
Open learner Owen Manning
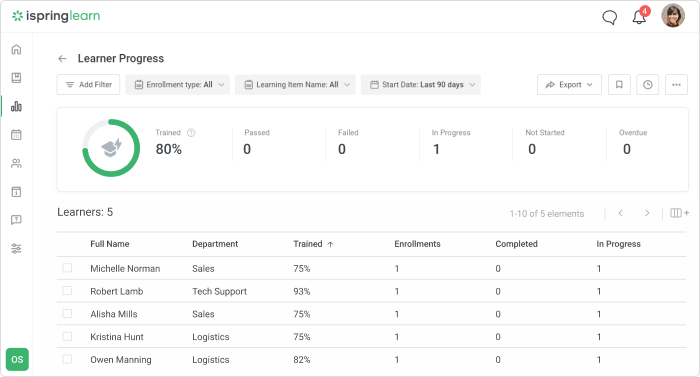click(121, 360)
